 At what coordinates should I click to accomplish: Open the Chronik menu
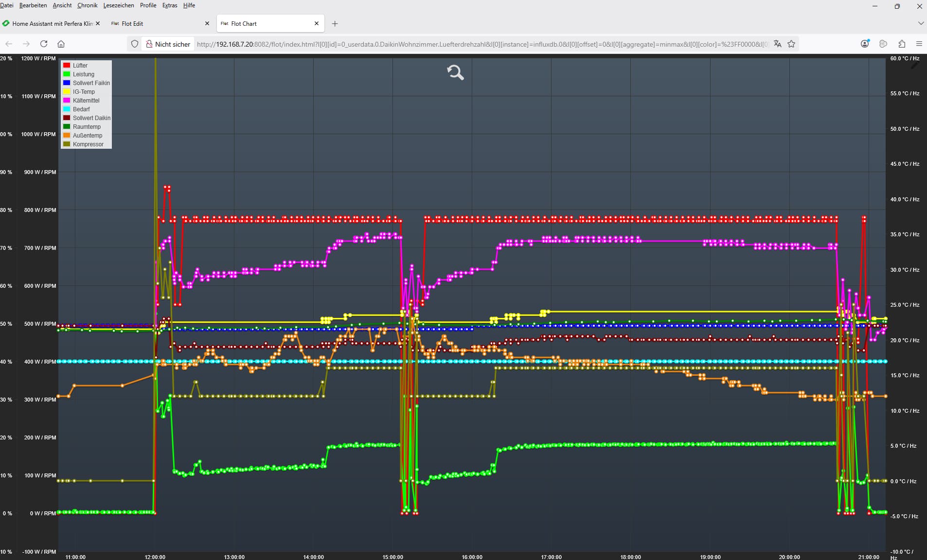click(x=87, y=5)
